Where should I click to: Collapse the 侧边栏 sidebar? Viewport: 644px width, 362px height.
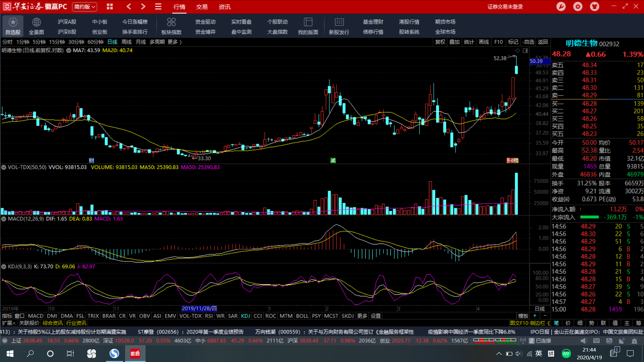pyautogui.click(x=540, y=323)
